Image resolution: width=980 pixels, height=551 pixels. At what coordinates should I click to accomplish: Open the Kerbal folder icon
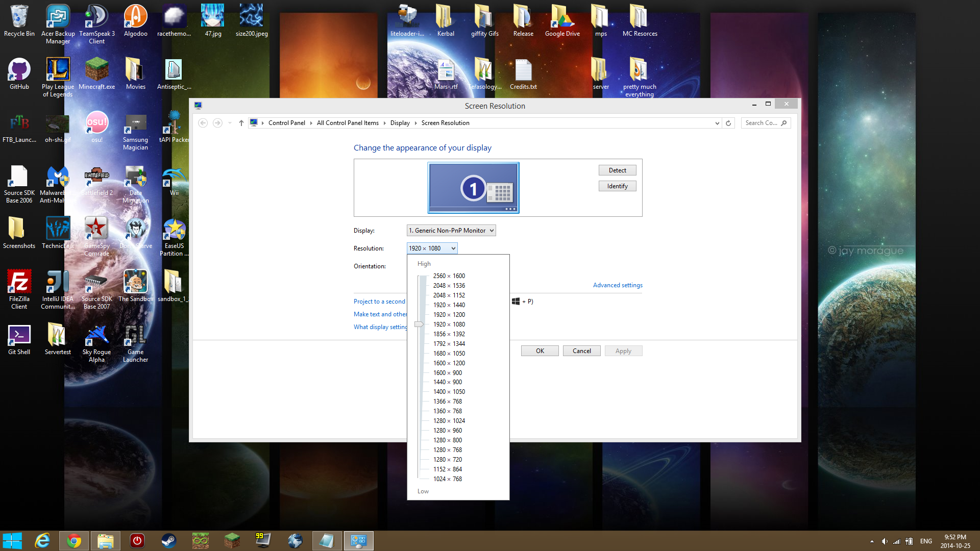(x=446, y=21)
